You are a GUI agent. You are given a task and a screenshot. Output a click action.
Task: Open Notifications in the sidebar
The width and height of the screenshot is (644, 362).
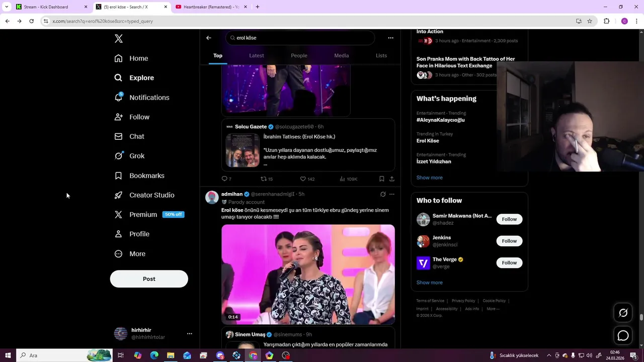coord(141,98)
